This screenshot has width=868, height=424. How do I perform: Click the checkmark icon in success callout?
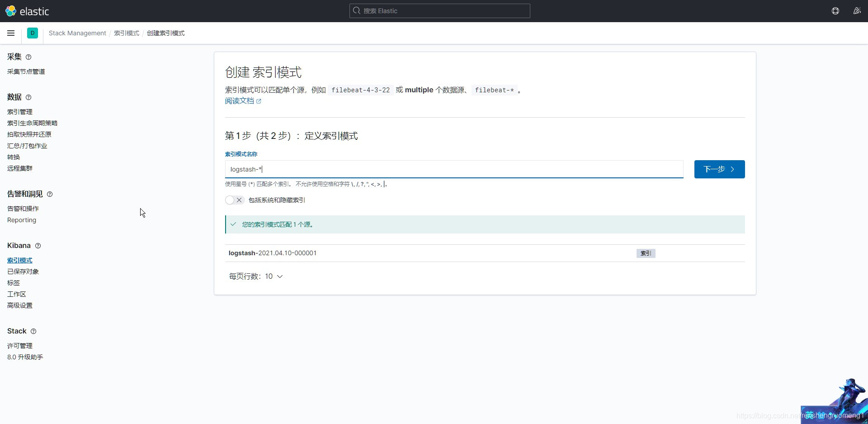coord(233,224)
